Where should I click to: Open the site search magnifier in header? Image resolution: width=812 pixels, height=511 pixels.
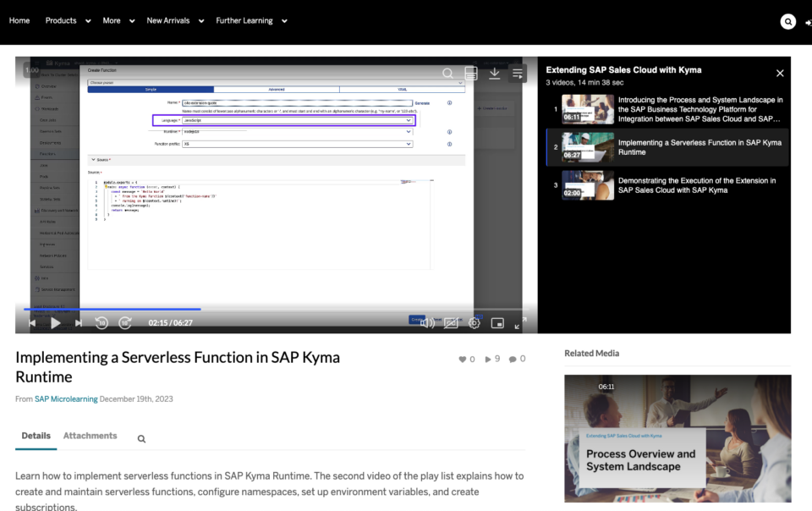coord(787,21)
